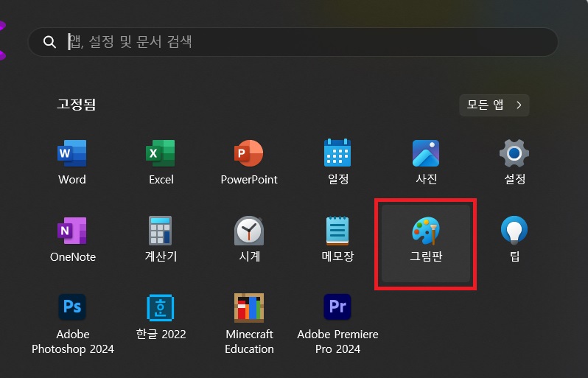The height and width of the screenshot is (378, 588).
Task: Launch the 사진 photos app
Action: point(426,162)
